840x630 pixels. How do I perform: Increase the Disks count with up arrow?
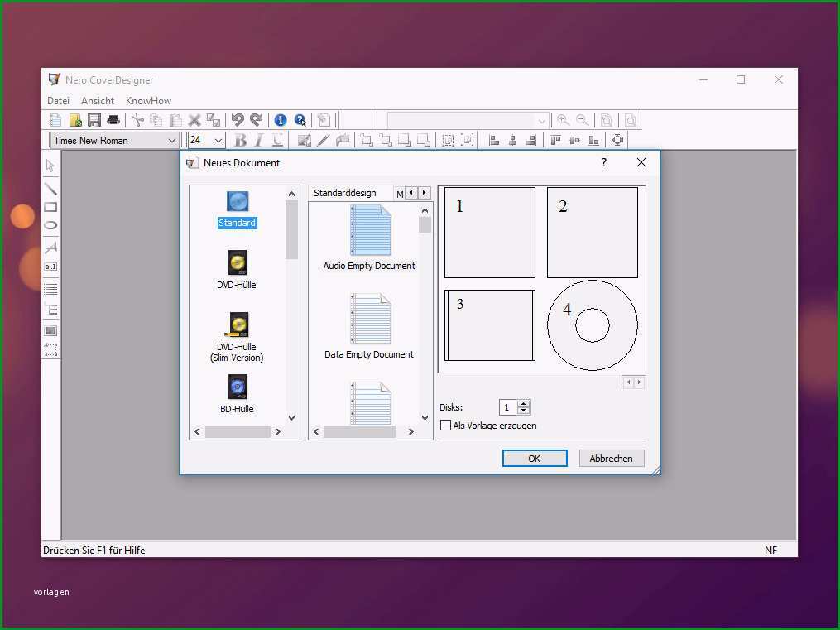524,403
